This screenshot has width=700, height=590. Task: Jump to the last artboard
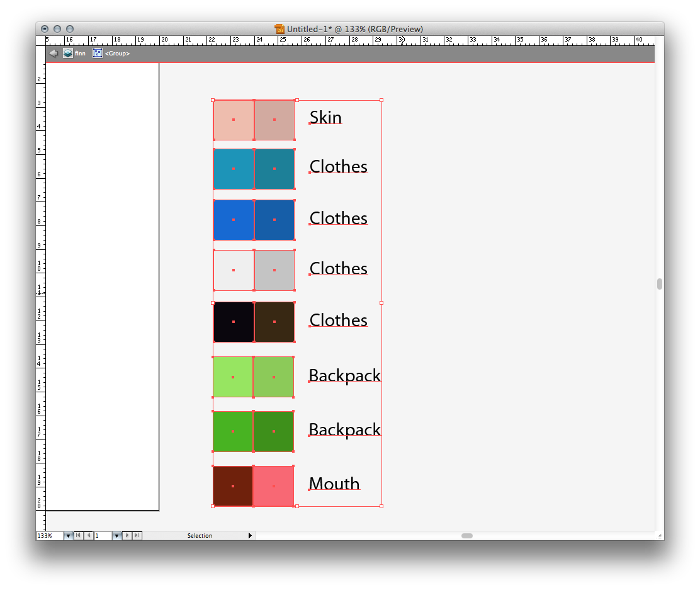137,536
